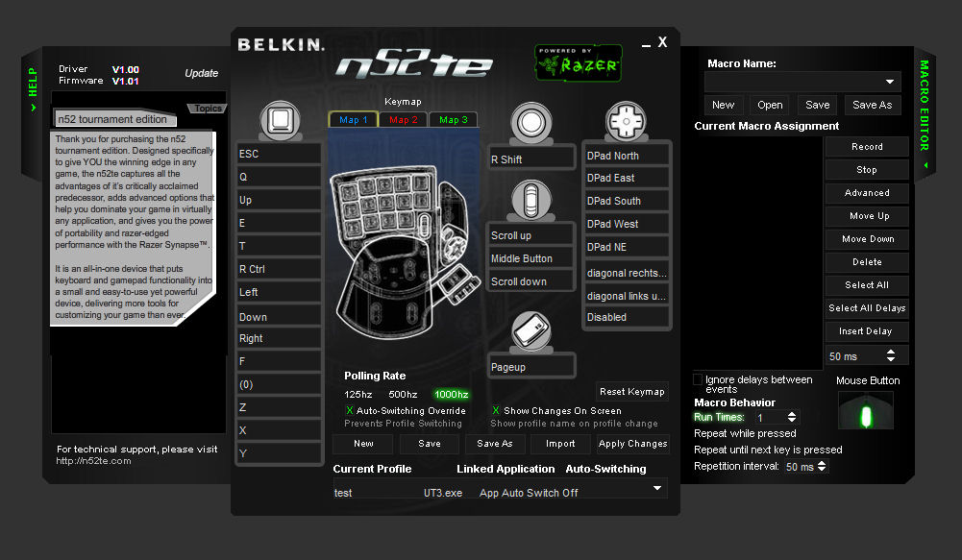Image resolution: width=962 pixels, height=560 pixels.
Task: Select the ESC key assignment
Action: pyautogui.click(x=279, y=154)
